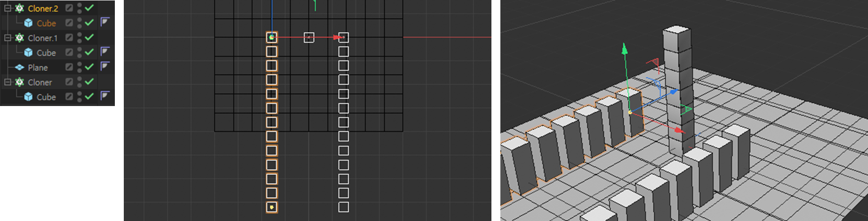Viewport: 868px width, 221px height.
Task: Toggle bottom Cloner green enable checkmark
Action: [89, 81]
